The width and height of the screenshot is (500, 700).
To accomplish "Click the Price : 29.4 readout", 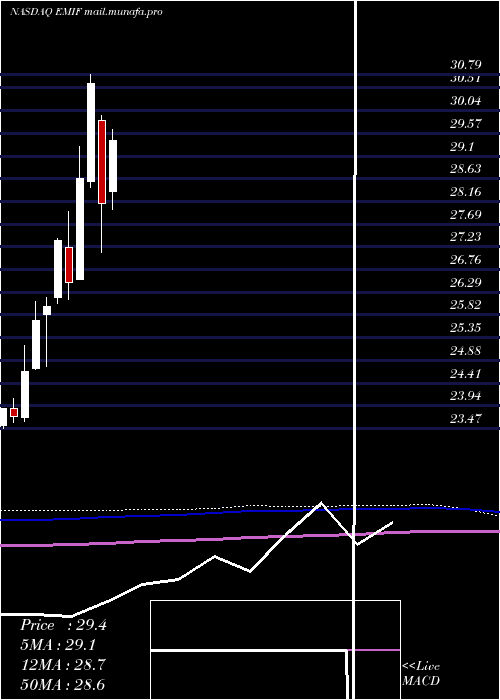I will (63, 625).
